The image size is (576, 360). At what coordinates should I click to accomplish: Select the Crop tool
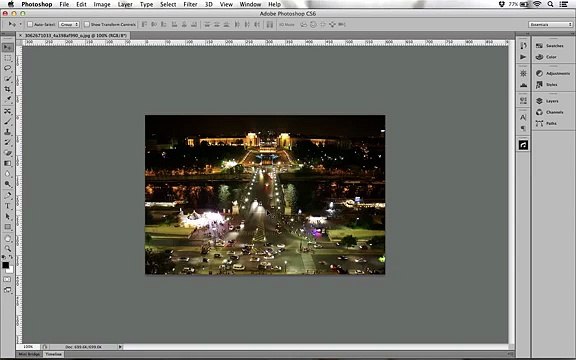[x=7, y=89]
